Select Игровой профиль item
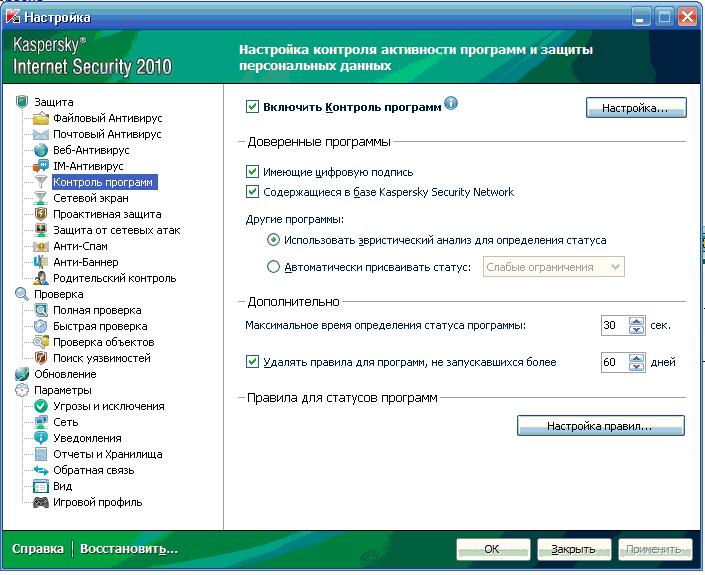705x575 pixels. pos(98,502)
